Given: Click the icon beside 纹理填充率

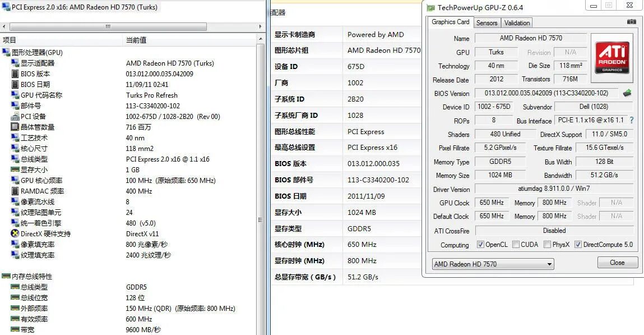Looking at the screenshot, I should coord(15,255).
